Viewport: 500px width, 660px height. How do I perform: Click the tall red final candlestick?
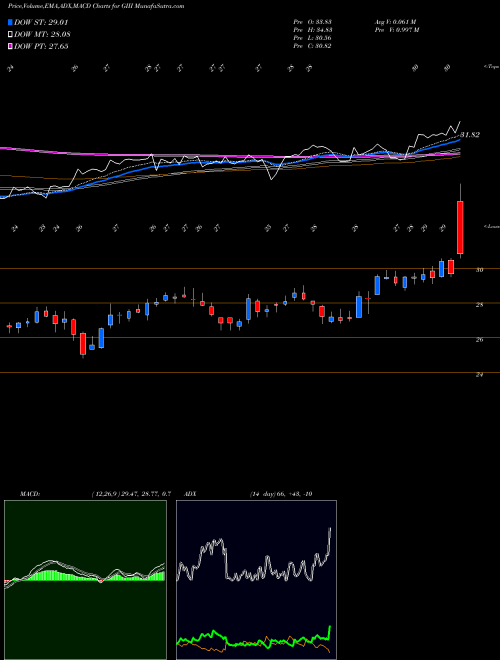[x=460, y=227]
